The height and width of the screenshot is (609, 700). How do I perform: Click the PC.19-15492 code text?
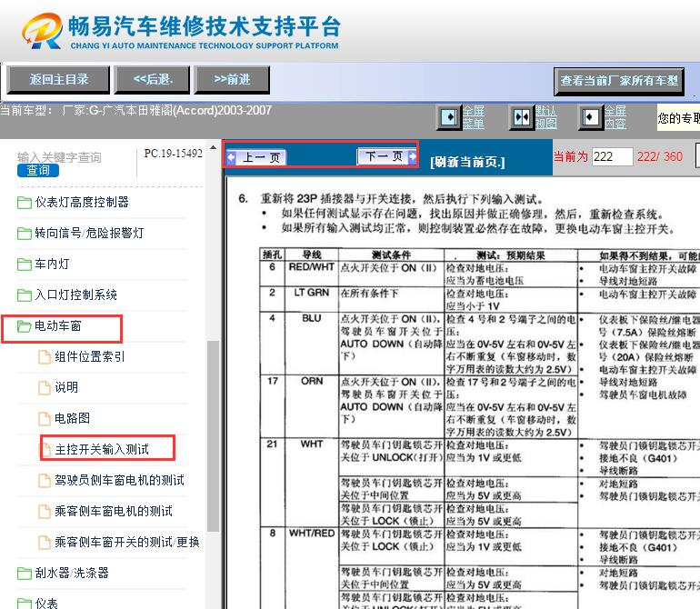pyautogui.click(x=174, y=154)
